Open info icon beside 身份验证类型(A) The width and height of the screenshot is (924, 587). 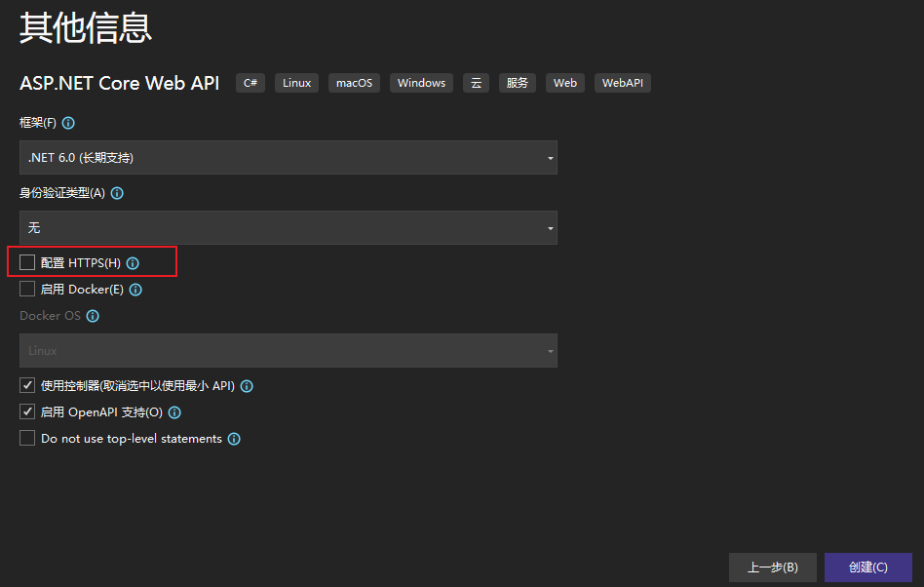[117, 193]
